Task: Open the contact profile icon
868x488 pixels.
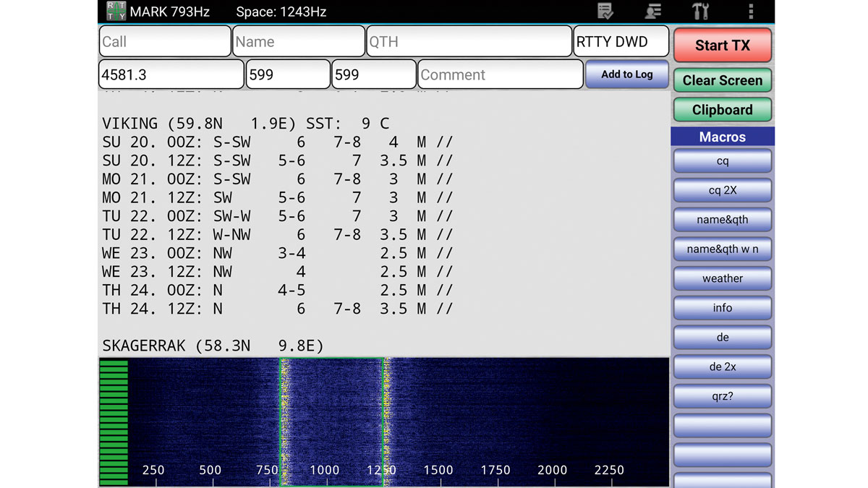Action: (x=652, y=12)
